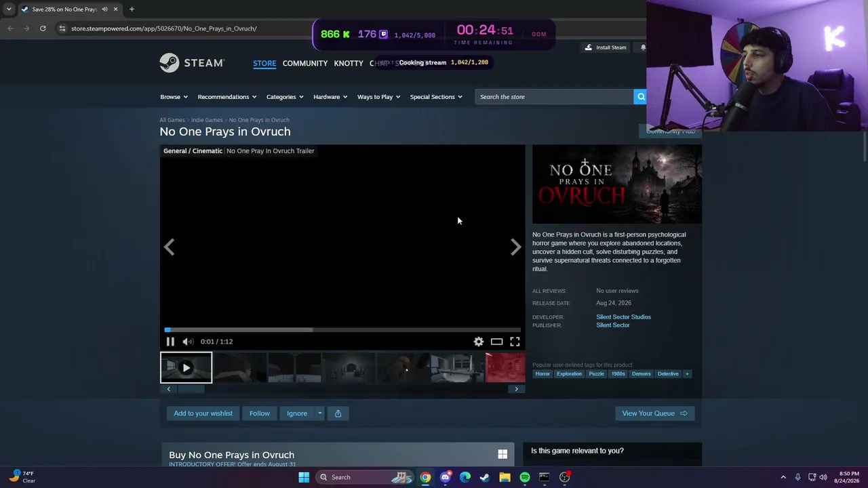This screenshot has height=488, width=868.
Task: Expand the Ignore options dropdown arrow
Action: [319, 413]
